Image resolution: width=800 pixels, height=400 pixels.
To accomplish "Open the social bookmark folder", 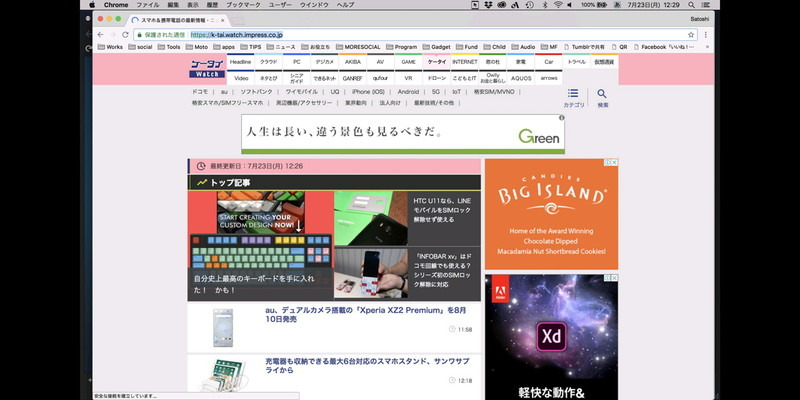I will 140,47.
